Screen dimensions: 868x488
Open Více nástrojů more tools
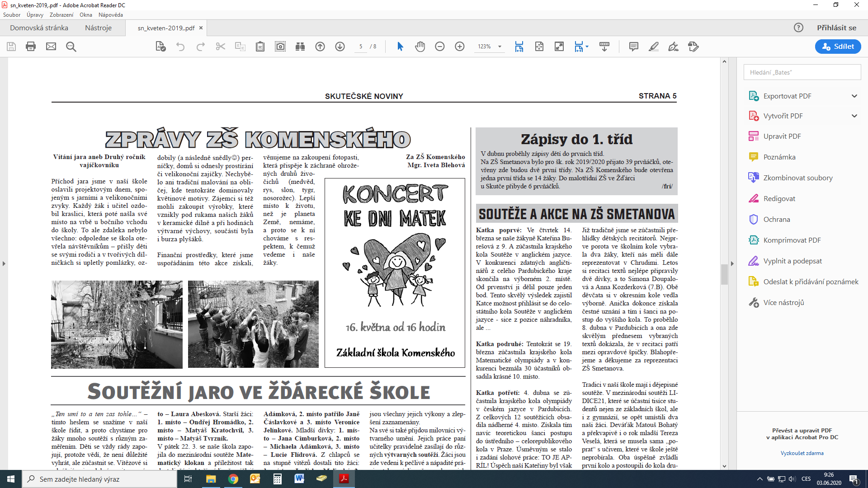(783, 302)
